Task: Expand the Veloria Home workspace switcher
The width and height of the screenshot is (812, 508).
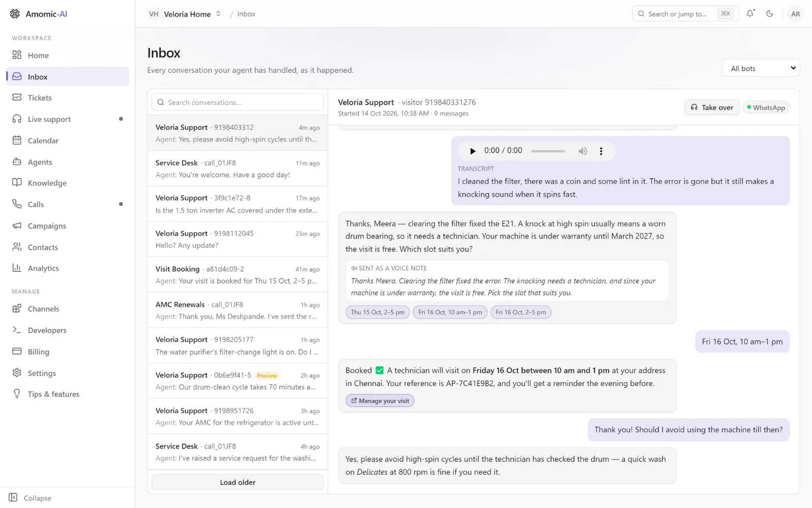Action: [x=185, y=14]
